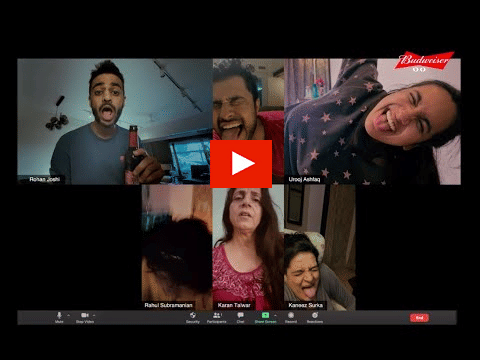Stop Video using the camera icon
Viewport: 480px width, 360px height.
point(85,317)
